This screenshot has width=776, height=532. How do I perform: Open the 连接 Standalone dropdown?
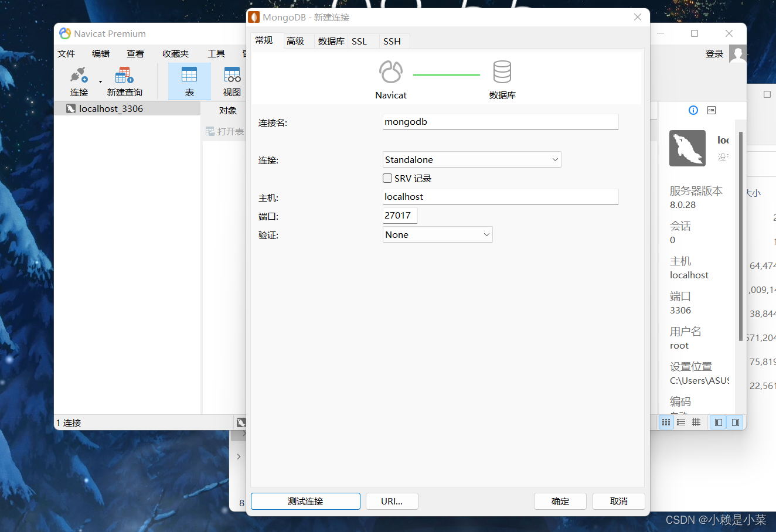click(472, 159)
